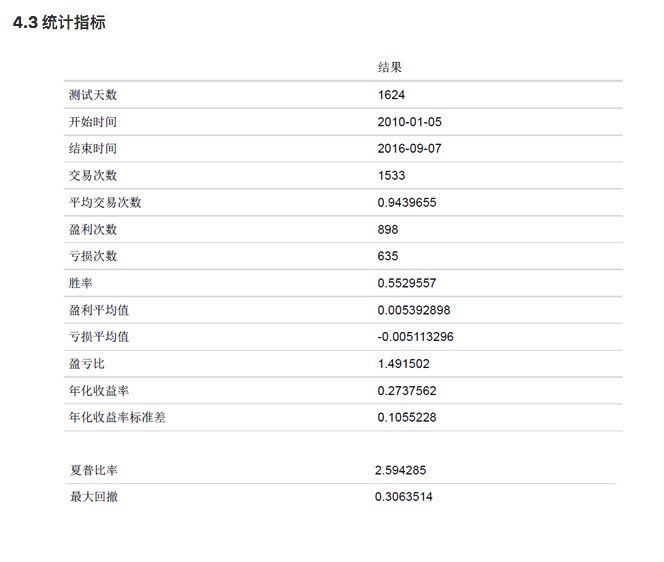Select the date 2016-09-07
Viewport: 664px width, 562px height.
coord(409,149)
